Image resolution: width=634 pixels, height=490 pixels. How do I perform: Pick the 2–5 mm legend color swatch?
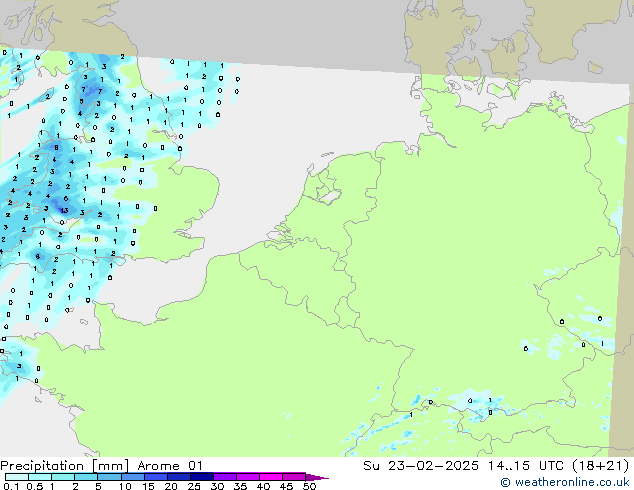(x=86, y=477)
